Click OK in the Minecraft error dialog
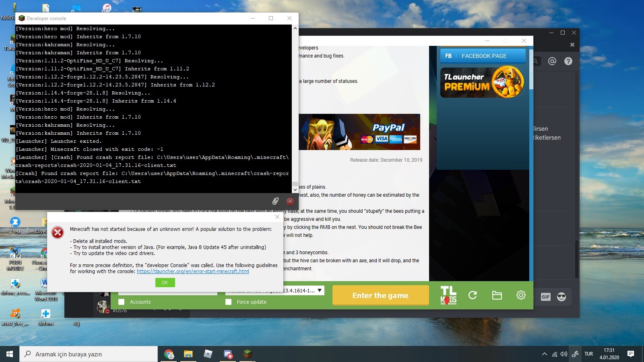The height and width of the screenshot is (362, 644). pyautogui.click(x=165, y=282)
